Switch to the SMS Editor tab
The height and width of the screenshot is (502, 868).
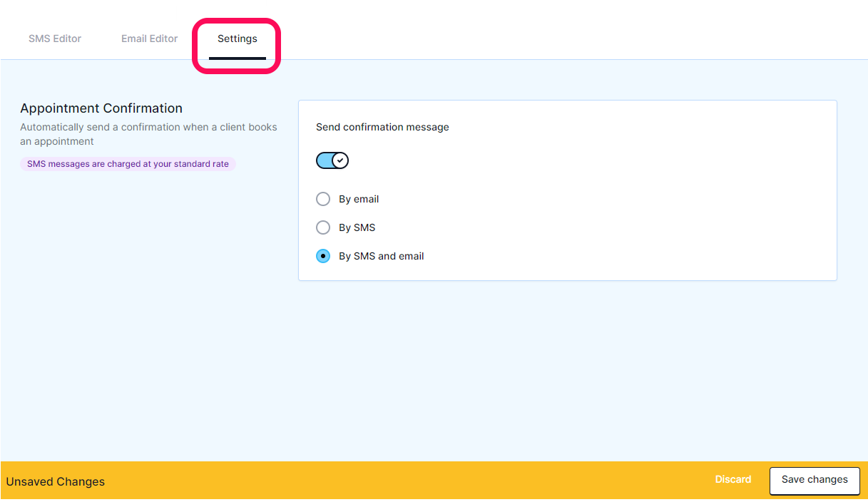pyautogui.click(x=55, y=39)
